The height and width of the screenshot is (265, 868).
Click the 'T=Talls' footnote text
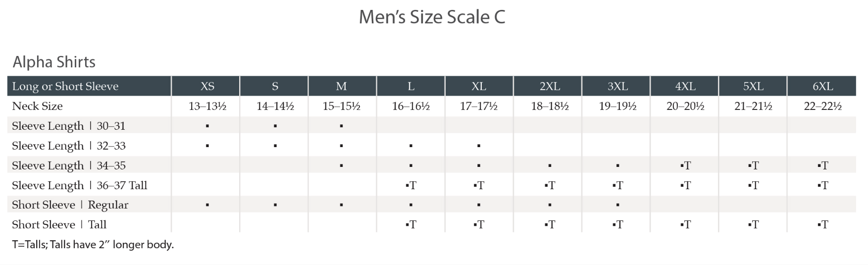point(93,244)
